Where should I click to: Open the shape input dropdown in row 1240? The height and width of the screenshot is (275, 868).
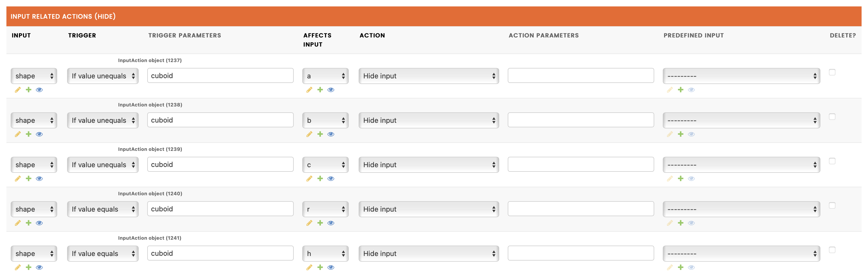(34, 209)
